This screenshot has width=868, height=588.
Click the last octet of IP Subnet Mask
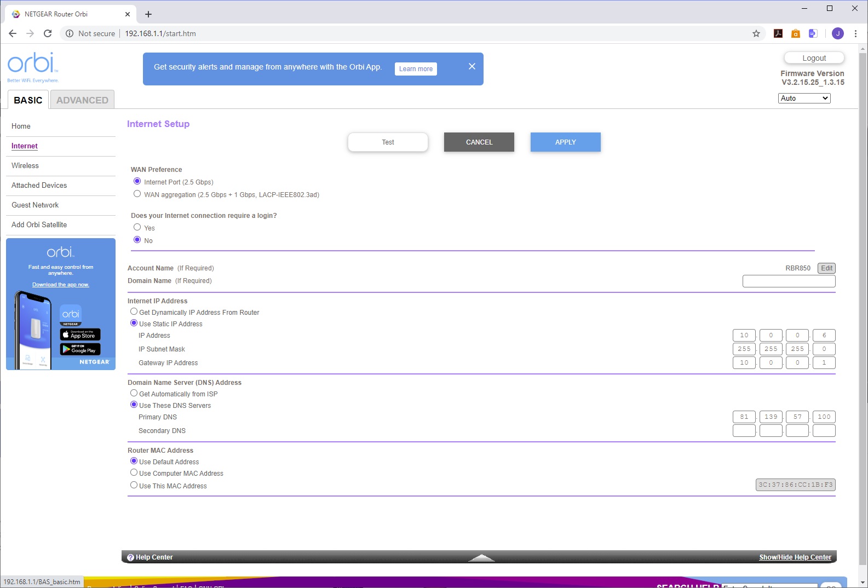824,349
